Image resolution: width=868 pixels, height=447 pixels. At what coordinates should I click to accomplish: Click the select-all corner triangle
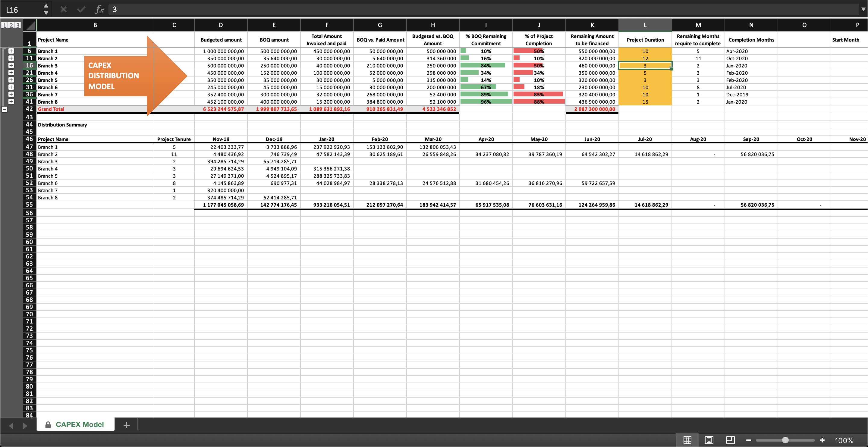(x=30, y=25)
